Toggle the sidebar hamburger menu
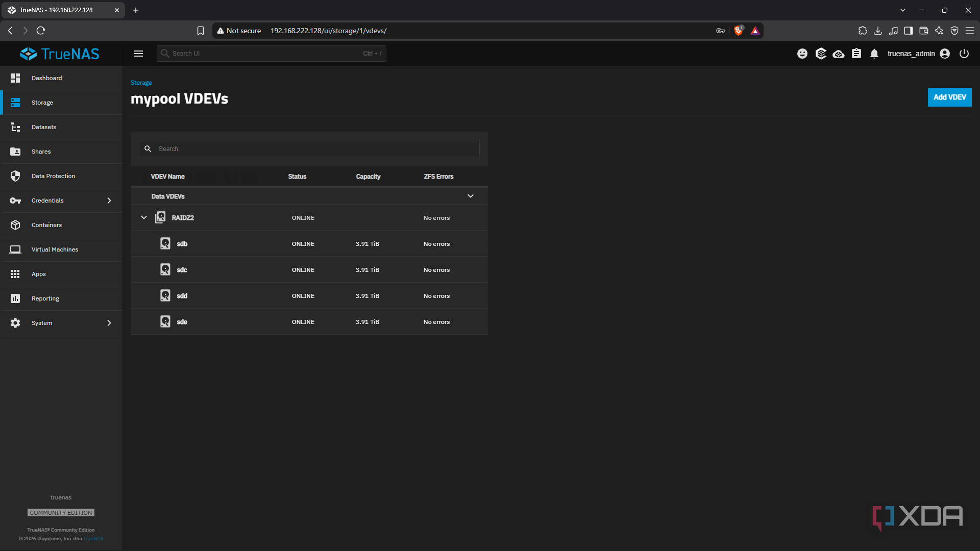 click(138, 54)
